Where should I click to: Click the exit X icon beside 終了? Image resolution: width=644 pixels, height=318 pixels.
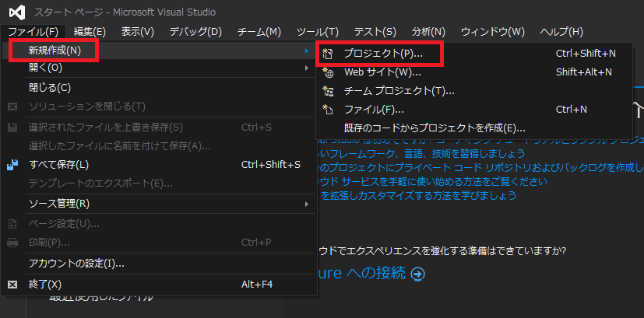12,285
